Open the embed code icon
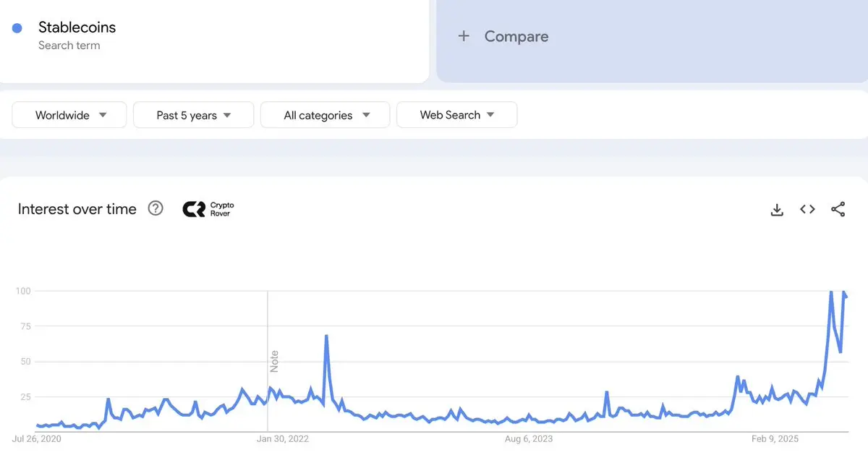Screen dimensions: 868x455 pyautogui.click(x=807, y=209)
